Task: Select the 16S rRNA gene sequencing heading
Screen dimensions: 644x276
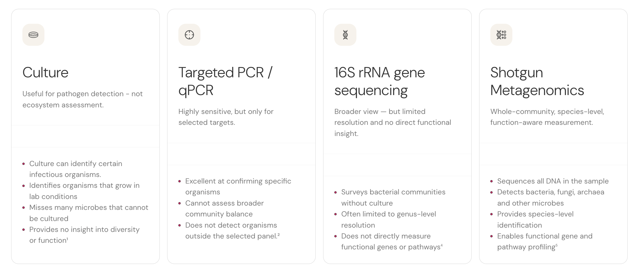Action: coord(380,81)
